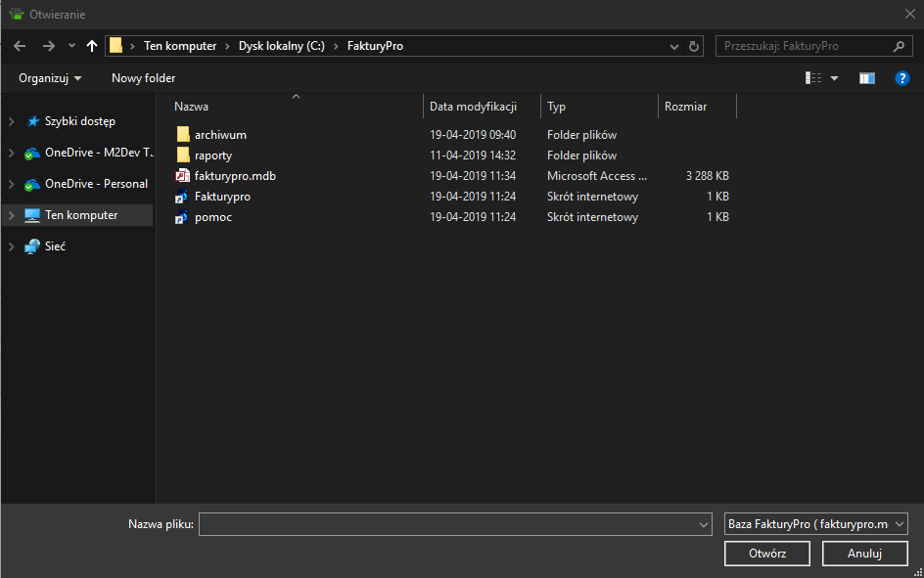Click the view layout icon
This screenshot has height=578, width=924.
[813, 78]
